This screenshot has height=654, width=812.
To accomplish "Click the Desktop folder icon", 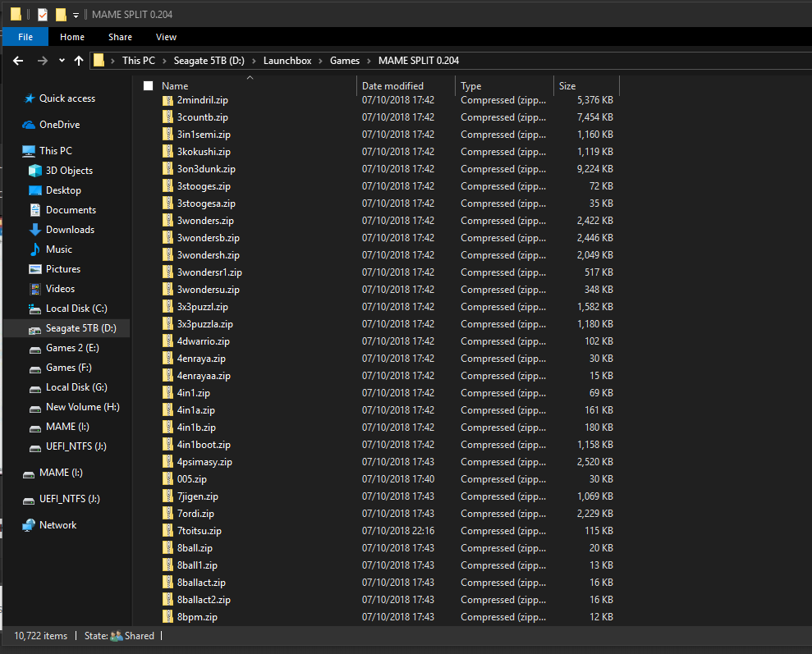I will pos(35,190).
